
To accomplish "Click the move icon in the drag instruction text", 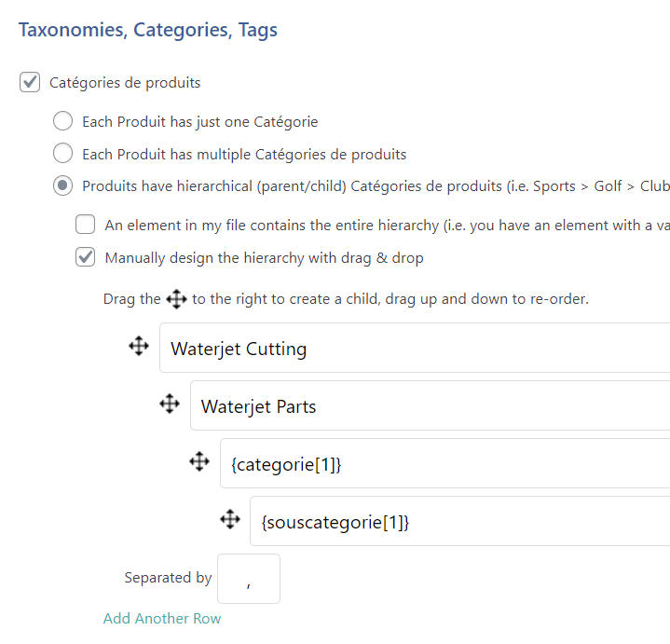I will [x=176, y=299].
